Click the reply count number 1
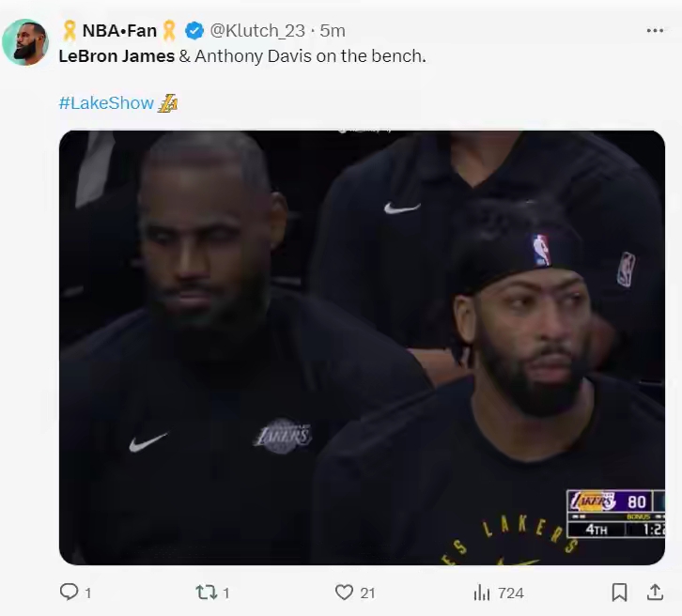The image size is (682, 616). (88, 593)
